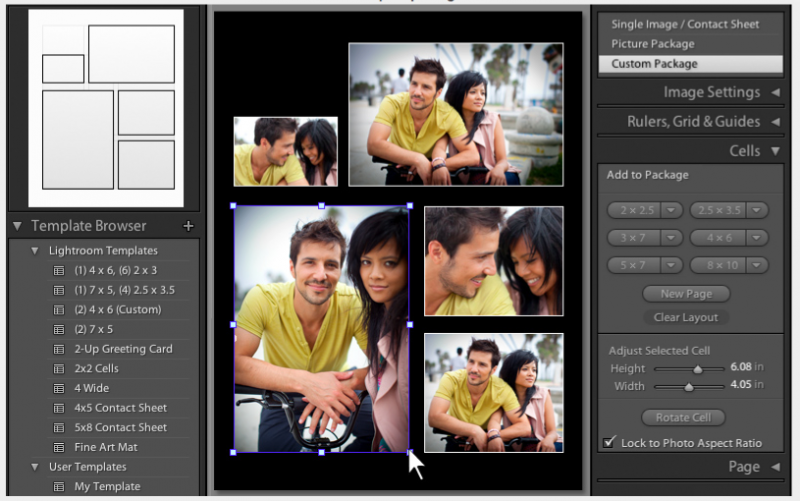Select the selected tall portrait photo cell
Viewport: 800px width, 501px height.
tap(321, 329)
